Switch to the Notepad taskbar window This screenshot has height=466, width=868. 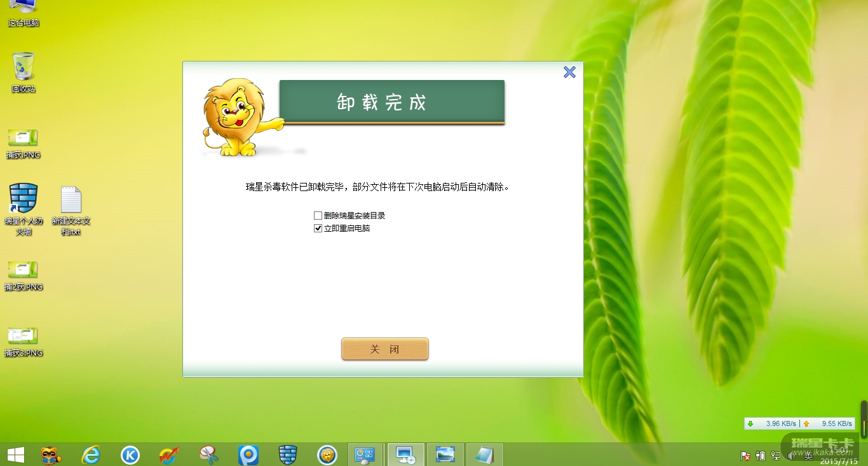pyautogui.click(x=484, y=455)
